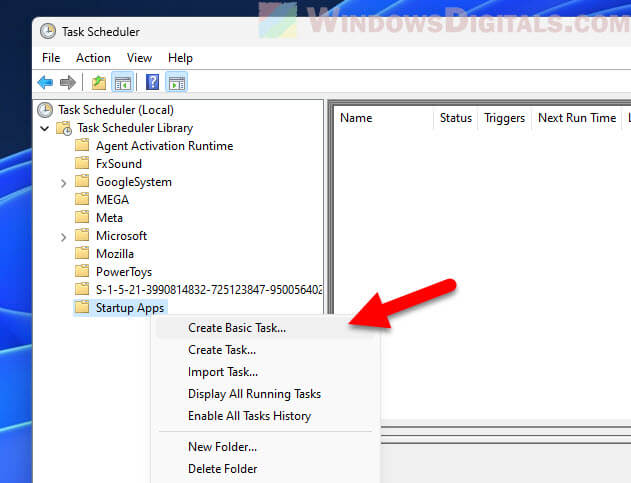Toggle the Show/Hide Action Pane icon
Image resolution: width=631 pixels, height=483 pixels.
tap(177, 83)
